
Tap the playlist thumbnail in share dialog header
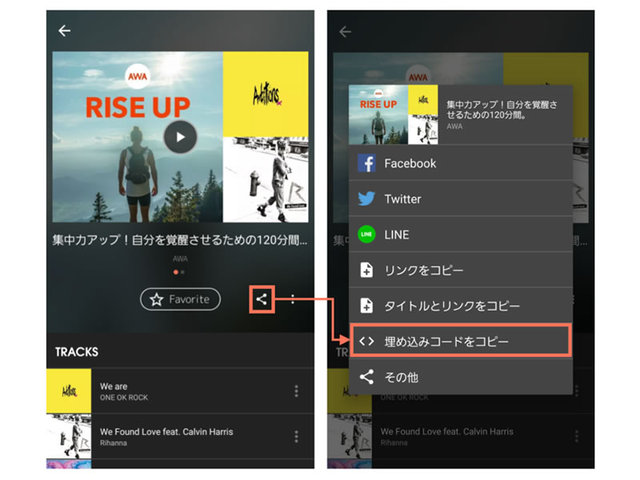click(x=393, y=115)
